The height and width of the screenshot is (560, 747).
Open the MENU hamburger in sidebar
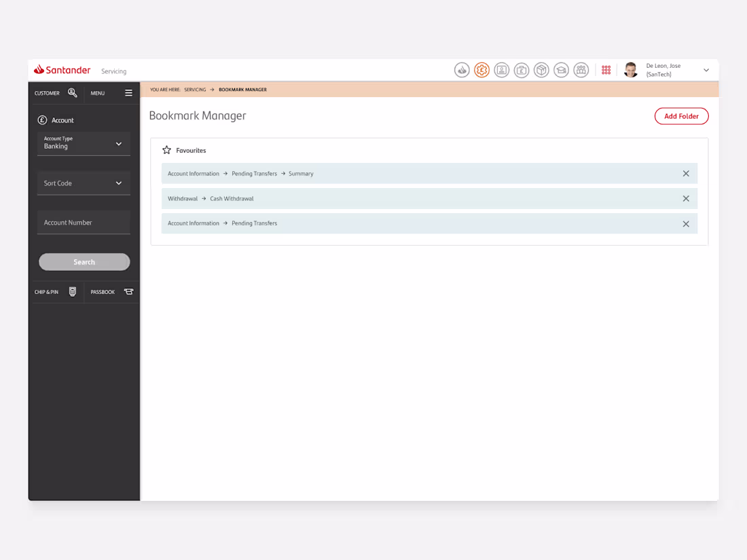tap(128, 92)
